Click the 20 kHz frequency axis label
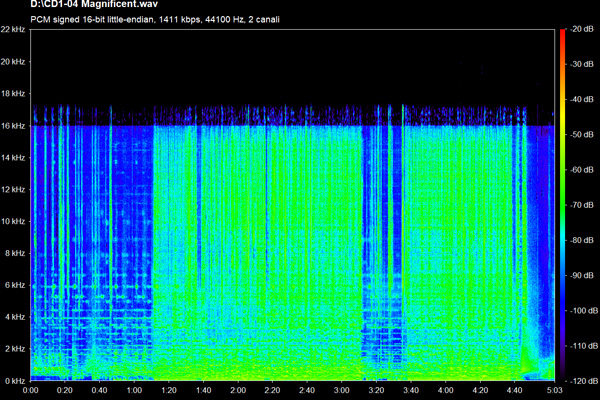The image size is (600, 400). tap(13, 62)
